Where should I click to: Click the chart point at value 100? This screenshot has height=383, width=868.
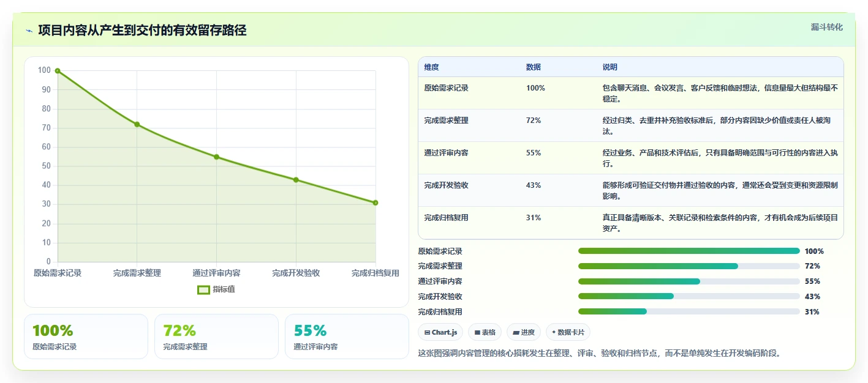[58, 71]
